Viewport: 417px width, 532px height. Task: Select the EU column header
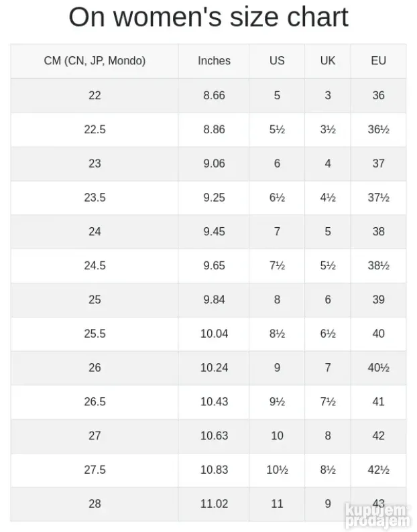click(x=378, y=61)
